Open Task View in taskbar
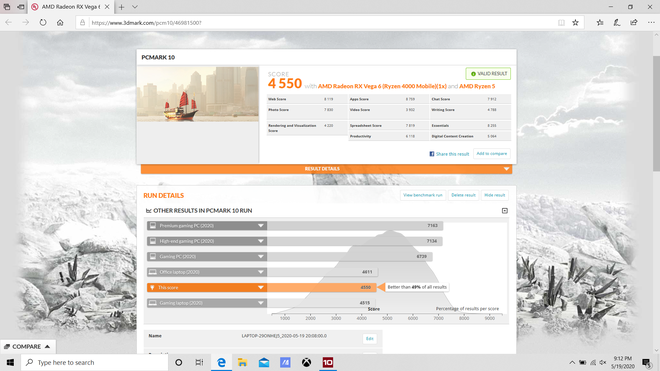This screenshot has height=371, width=660. tap(200, 362)
